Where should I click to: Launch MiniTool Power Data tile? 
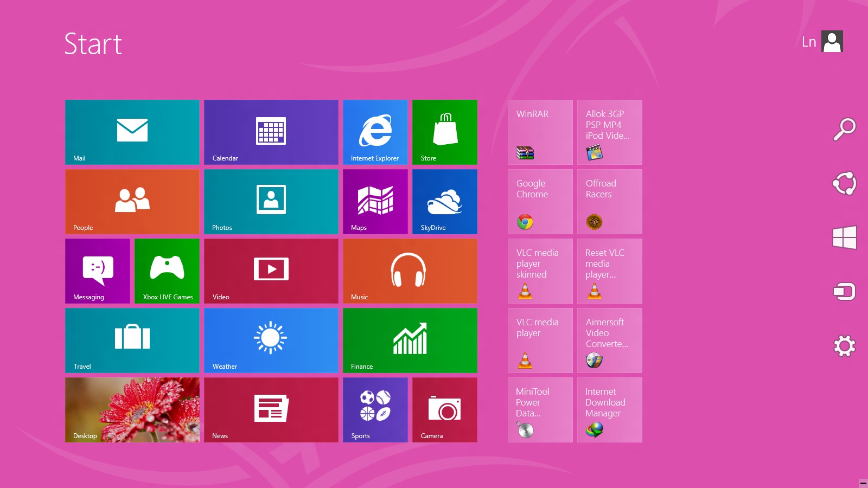(x=540, y=410)
